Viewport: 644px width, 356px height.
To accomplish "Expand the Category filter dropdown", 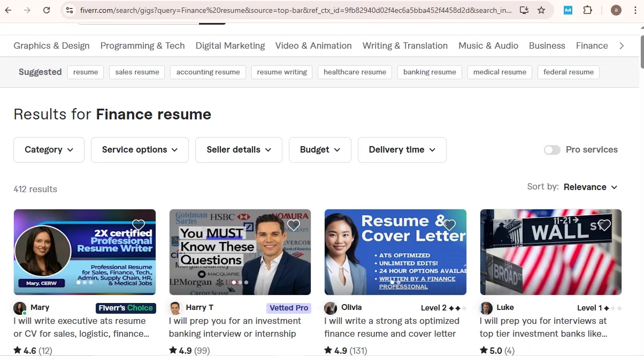I will coord(49,150).
